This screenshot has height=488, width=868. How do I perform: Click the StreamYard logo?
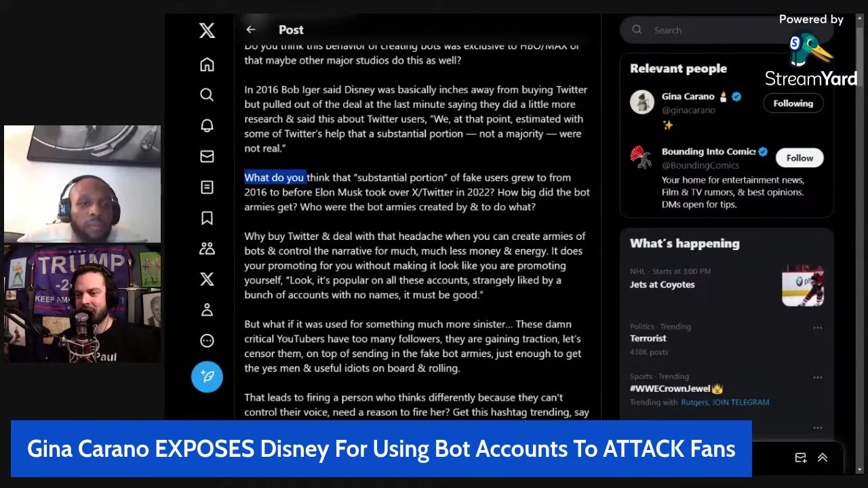tap(811, 61)
